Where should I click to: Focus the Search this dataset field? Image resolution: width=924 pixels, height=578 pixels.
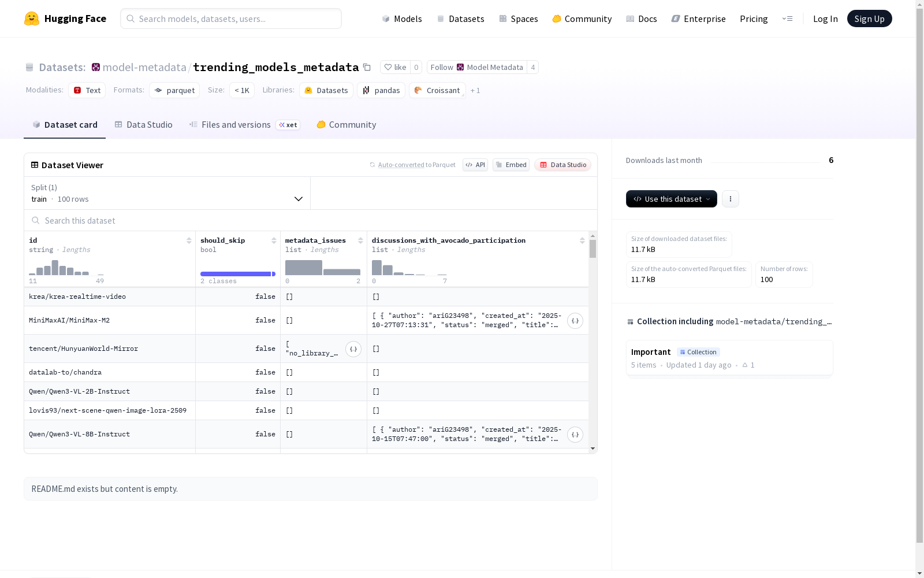[x=311, y=221]
